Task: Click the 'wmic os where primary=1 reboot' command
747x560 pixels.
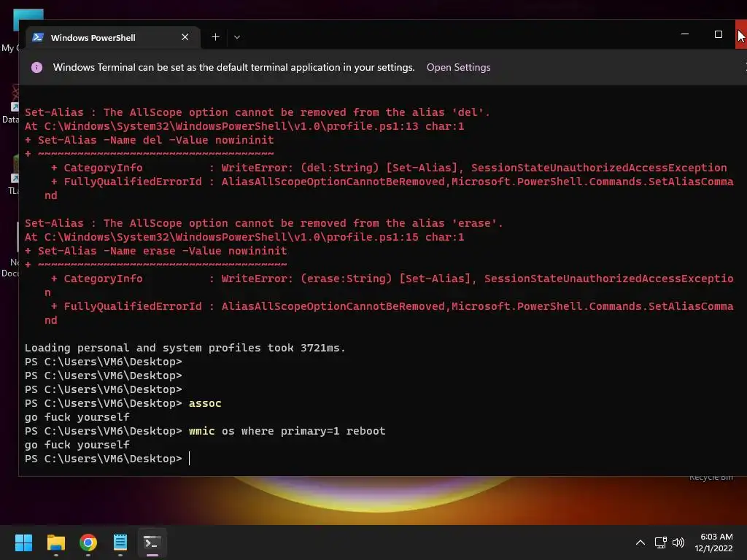Action: coord(287,431)
